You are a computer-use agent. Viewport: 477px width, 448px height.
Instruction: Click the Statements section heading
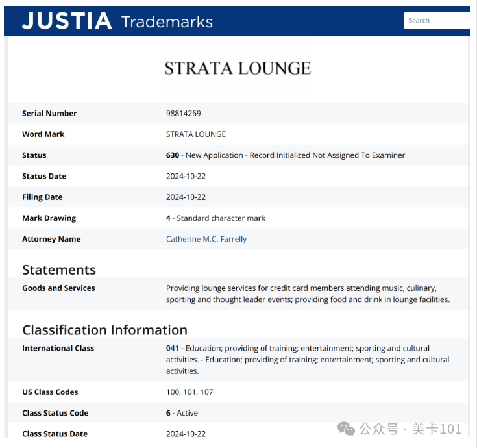[x=59, y=270]
